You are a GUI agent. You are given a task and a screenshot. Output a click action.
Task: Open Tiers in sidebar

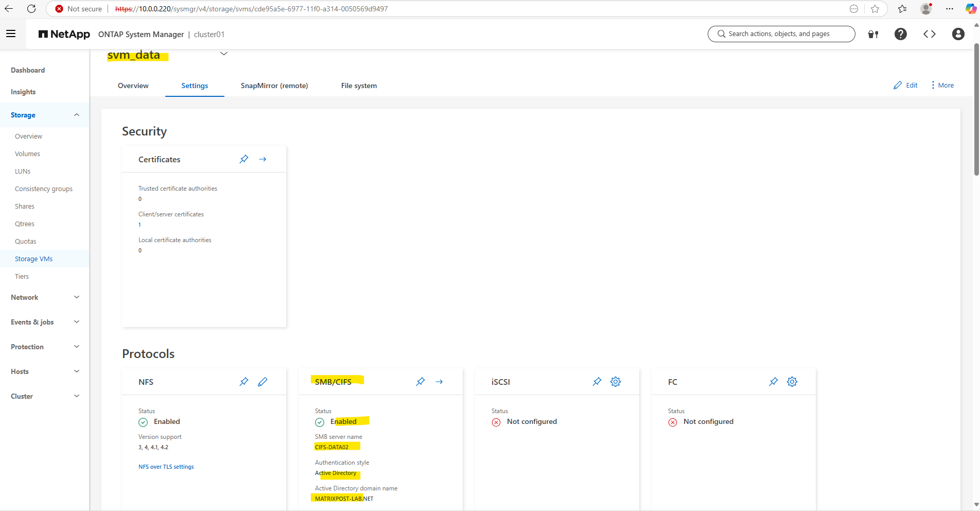pyautogui.click(x=22, y=276)
